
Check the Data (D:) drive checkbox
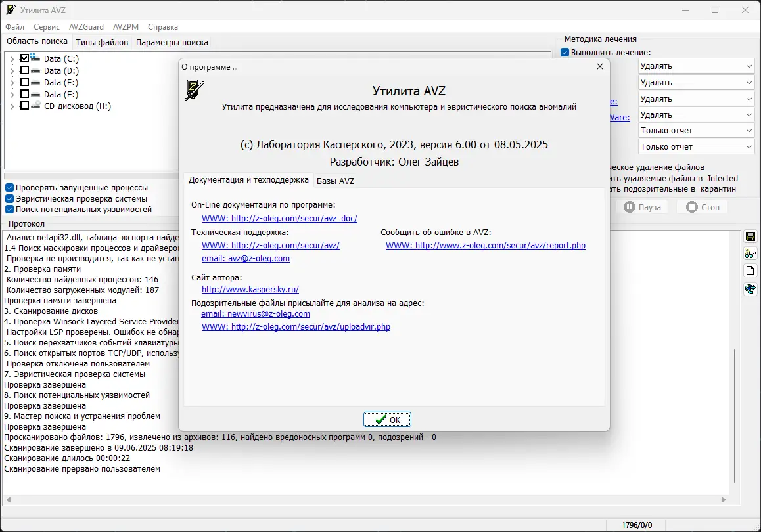(x=25, y=70)
